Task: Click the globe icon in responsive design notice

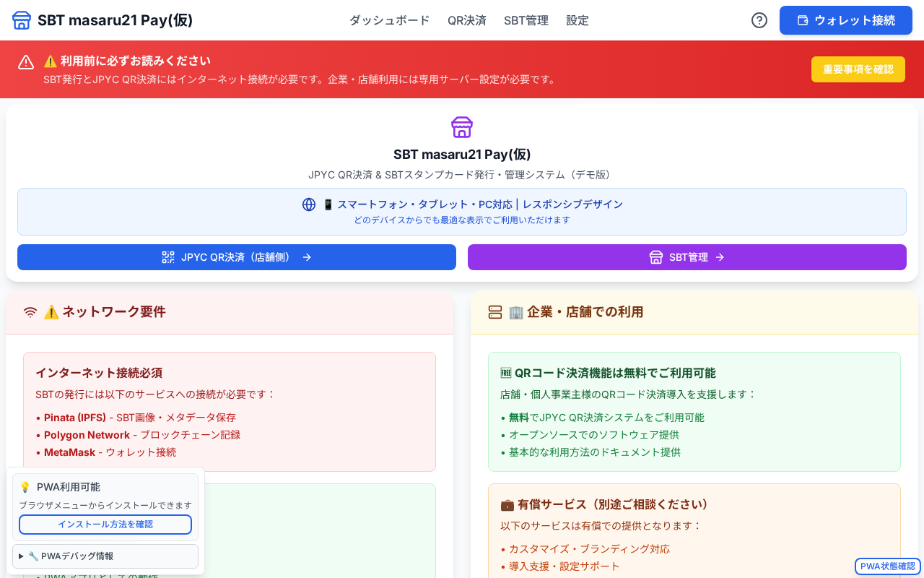Action: point(309,204)
